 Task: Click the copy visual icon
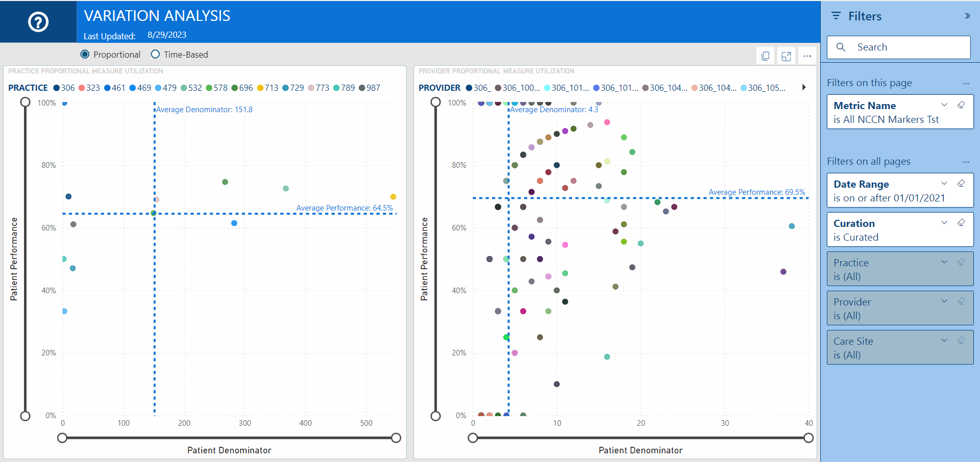[x=765, y=56]
